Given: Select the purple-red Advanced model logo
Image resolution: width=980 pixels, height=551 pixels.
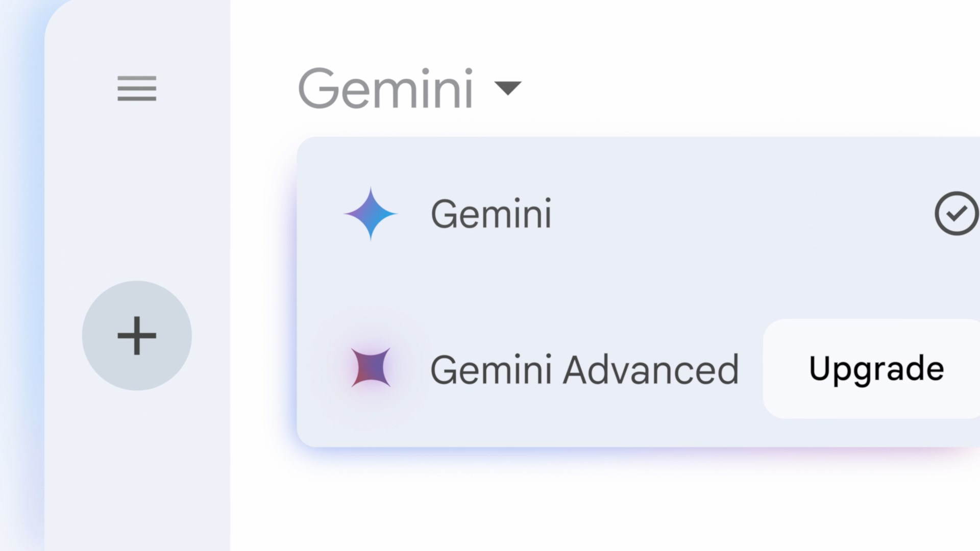Looking at the screenshot, I should coord(371,368).
